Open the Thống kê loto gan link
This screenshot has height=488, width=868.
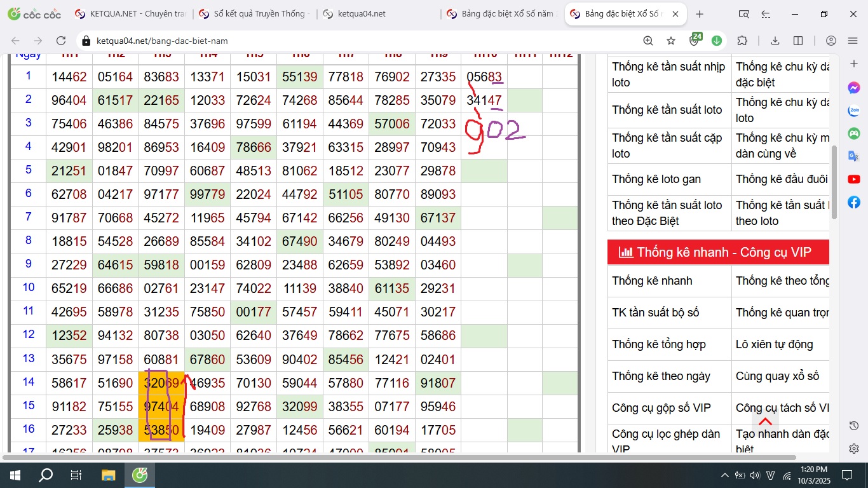click(656, 179)
